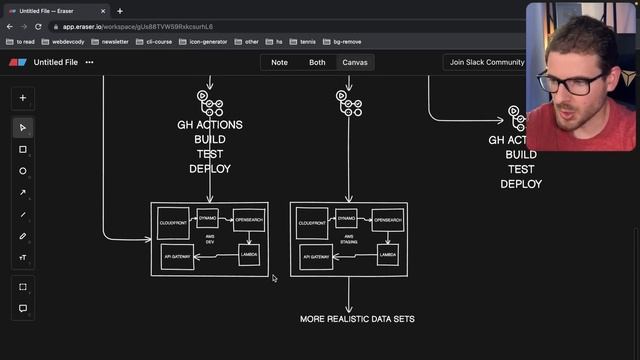Select the GH Actions icon above left diagram

pos(210,103)
